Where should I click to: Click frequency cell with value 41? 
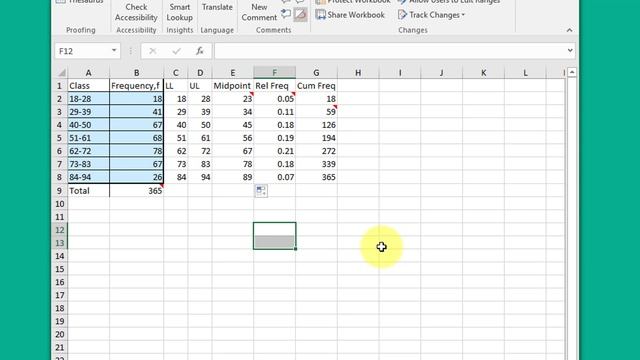click(136, 112)
